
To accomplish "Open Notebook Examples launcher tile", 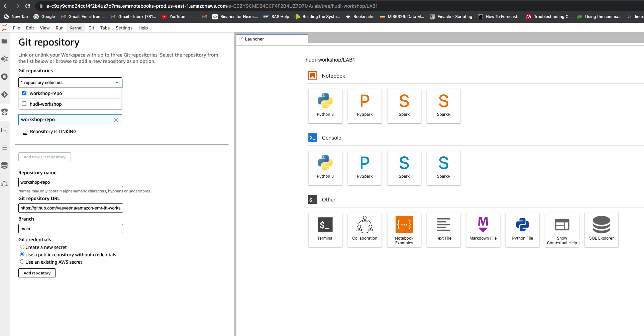I will [404, 230].
